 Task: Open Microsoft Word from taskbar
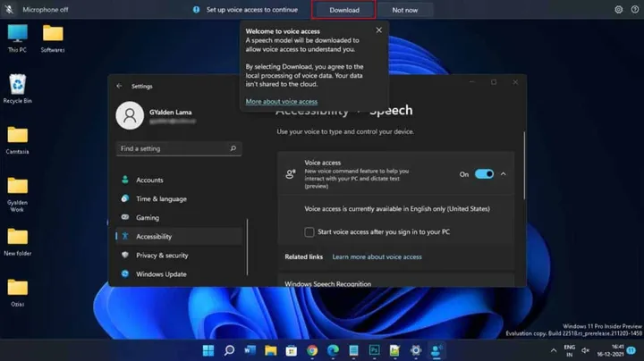pos(250,350)
